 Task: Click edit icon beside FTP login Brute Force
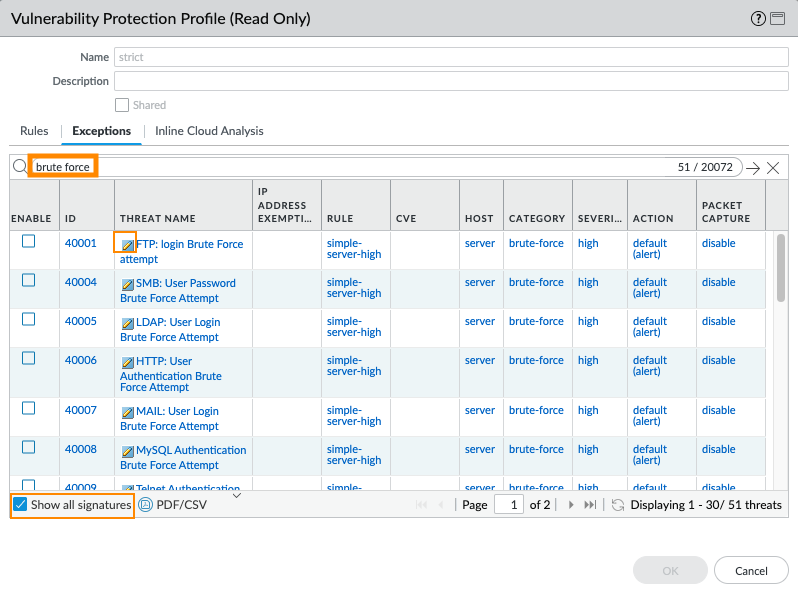[x=127, y=244]
